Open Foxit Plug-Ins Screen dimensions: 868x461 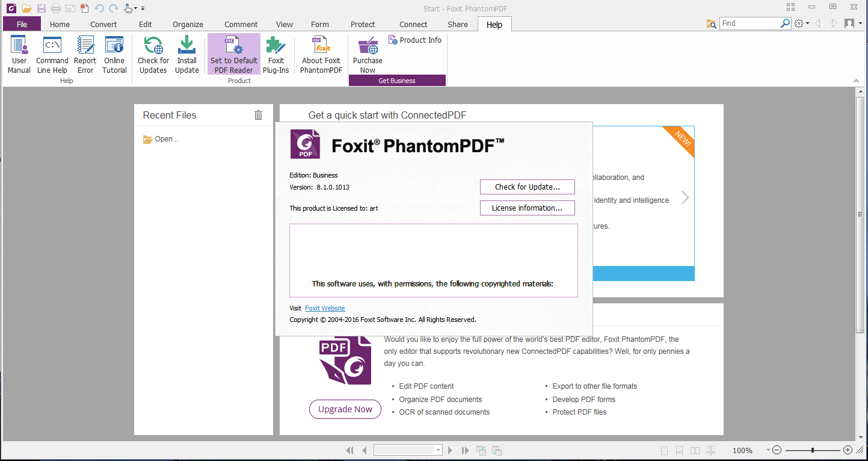tap(276, 54)
